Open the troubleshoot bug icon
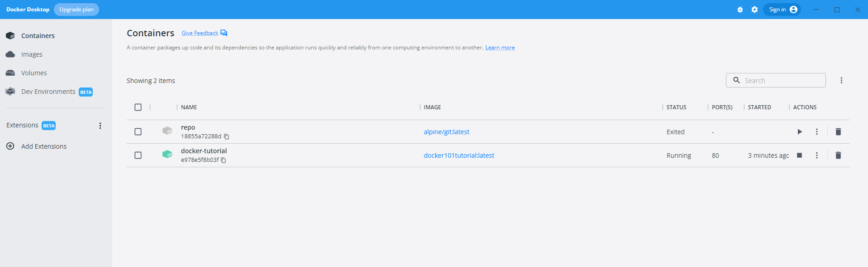This screenshot has height=267, width=868. [x=740, y=10]
